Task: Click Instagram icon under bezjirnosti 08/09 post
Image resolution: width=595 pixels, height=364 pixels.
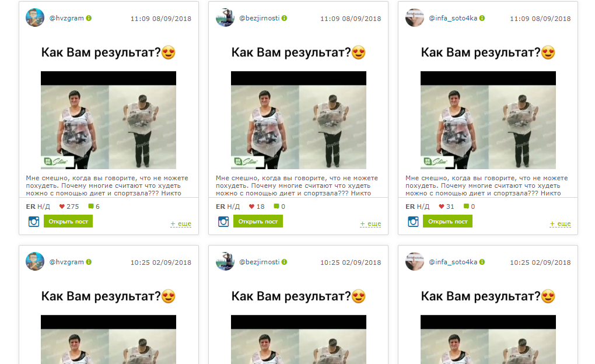Action: point(223,221)
